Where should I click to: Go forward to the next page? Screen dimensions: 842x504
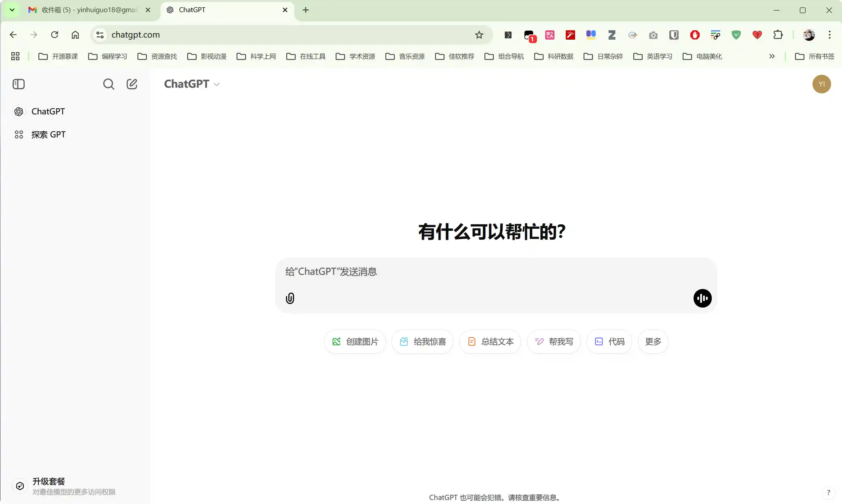[x=34, y=35]
